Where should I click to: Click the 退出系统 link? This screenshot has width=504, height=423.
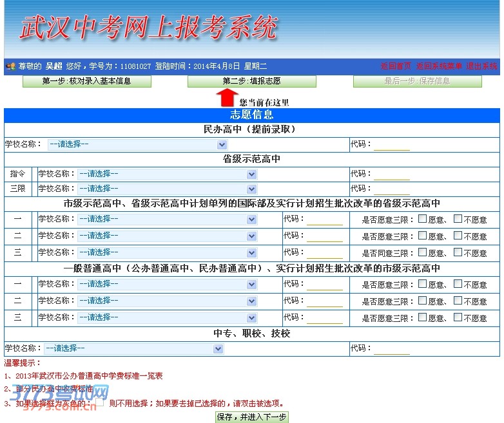[x=482, y=66]
